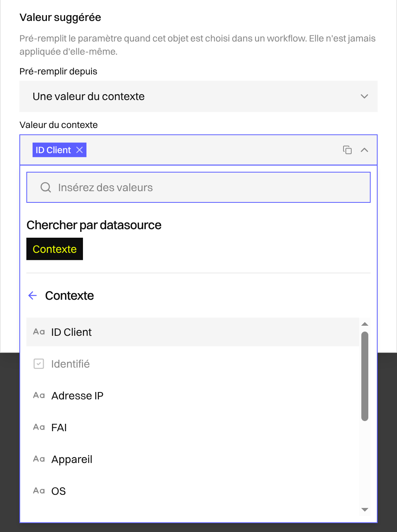The image size is (397, 532).
Task: Click the Valeur suggérée title
Action: point(60,17)
